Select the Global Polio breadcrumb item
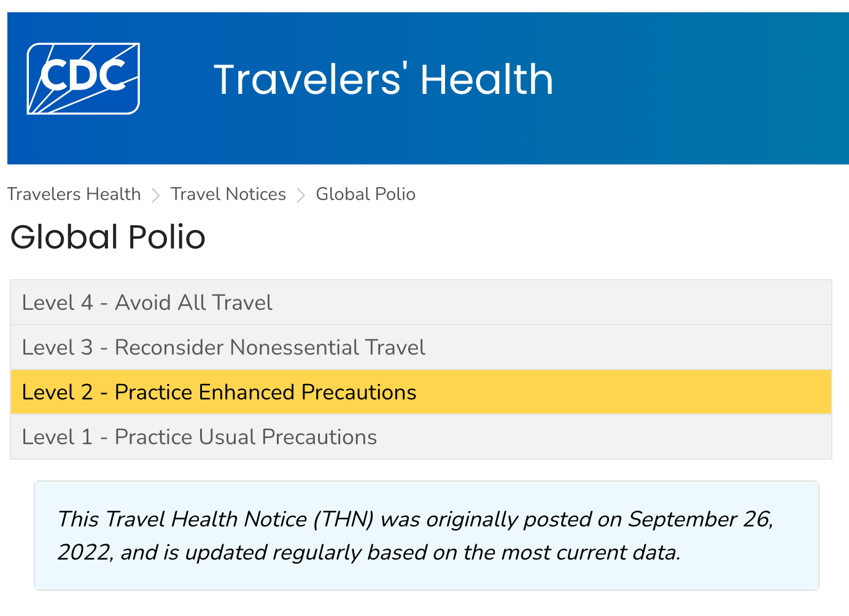The image size is (849, 616). pyautogui.click(x=365, y=194)
